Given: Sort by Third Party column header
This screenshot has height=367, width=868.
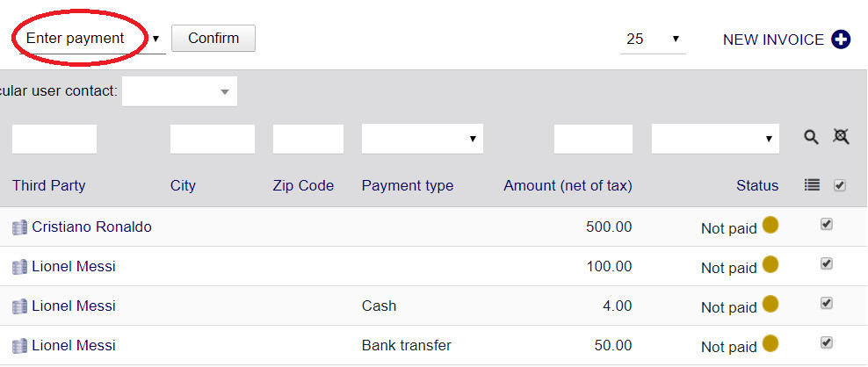Looking at the screenshot, I should [48, 185].
